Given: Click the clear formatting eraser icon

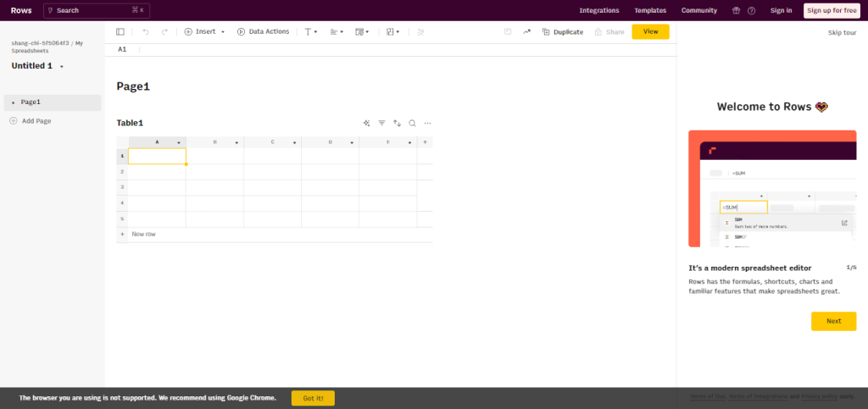Looking at the screenshot, I should [x=420, y=32].
